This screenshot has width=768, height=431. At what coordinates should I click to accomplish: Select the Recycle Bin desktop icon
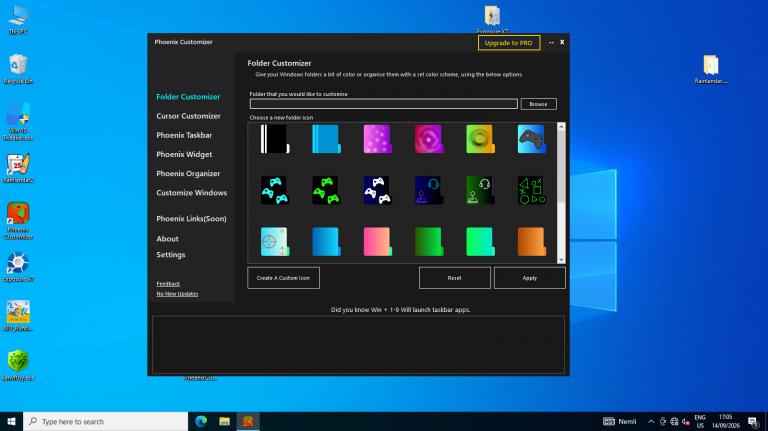point(18,69)
